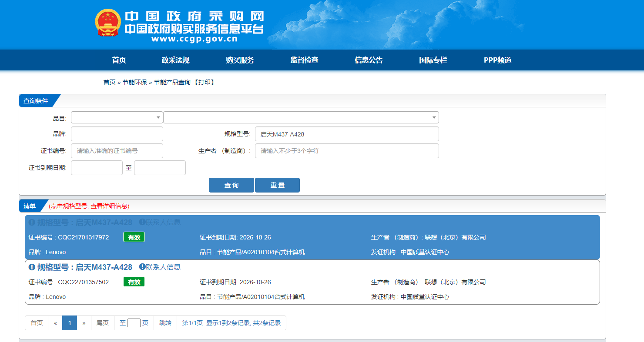Click 中国政府采购网 site title in header
Image resolution: width=644 pixels, height=342 pixels.
pyautogui.click(x=195, y=17)
